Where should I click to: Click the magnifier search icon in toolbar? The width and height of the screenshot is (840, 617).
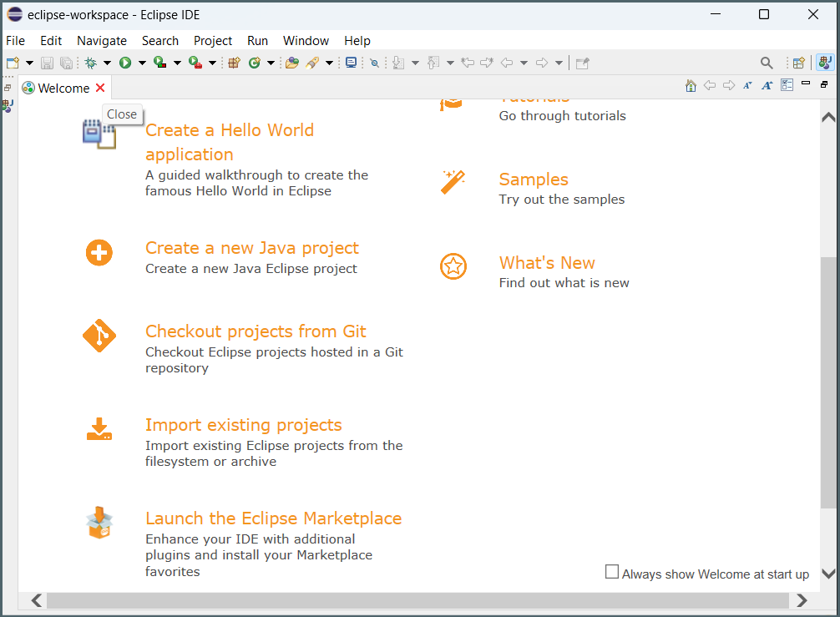767,63
